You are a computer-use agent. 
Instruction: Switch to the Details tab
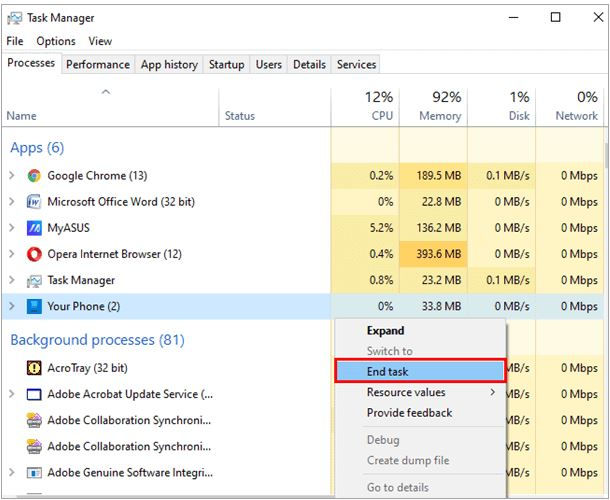309,64
